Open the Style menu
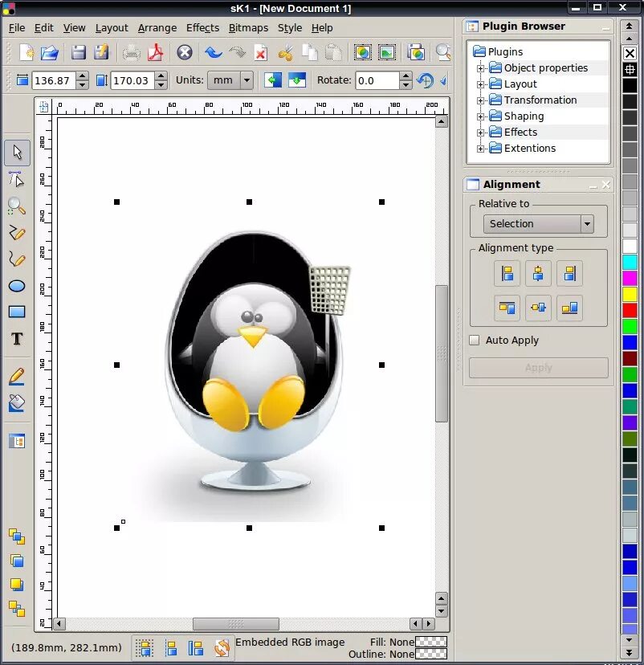644x665 pixels. click(x=290, y=28)
